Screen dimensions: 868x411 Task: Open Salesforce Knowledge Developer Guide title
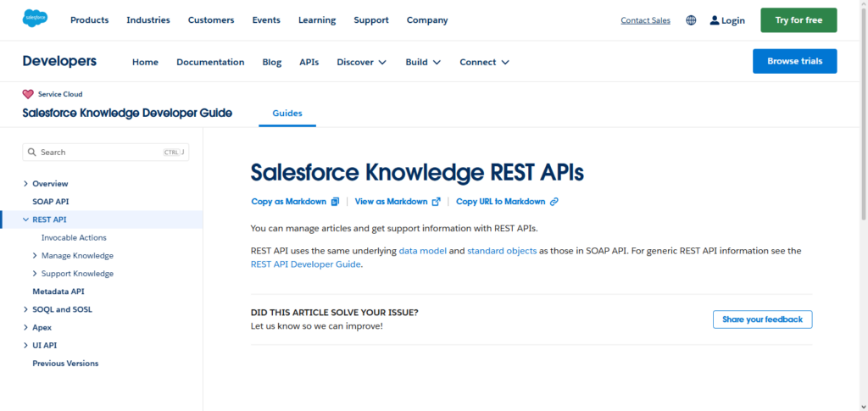[127, 113]
